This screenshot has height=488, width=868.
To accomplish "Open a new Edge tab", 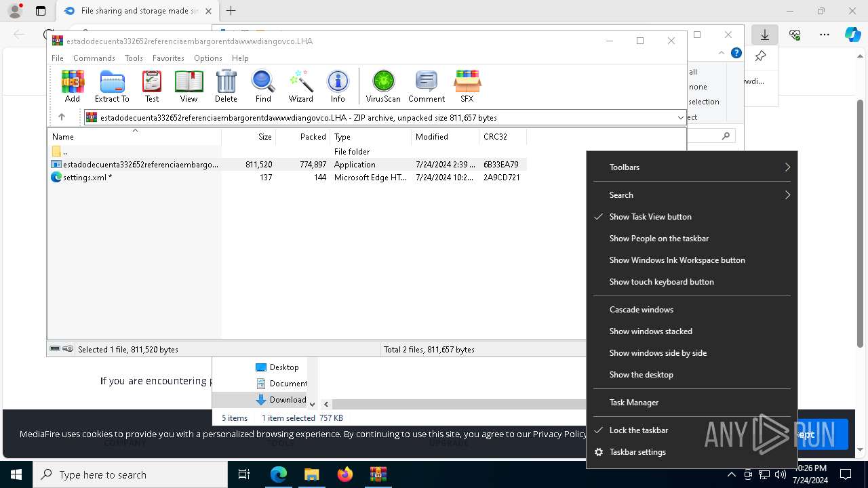I will pos(231,11).
